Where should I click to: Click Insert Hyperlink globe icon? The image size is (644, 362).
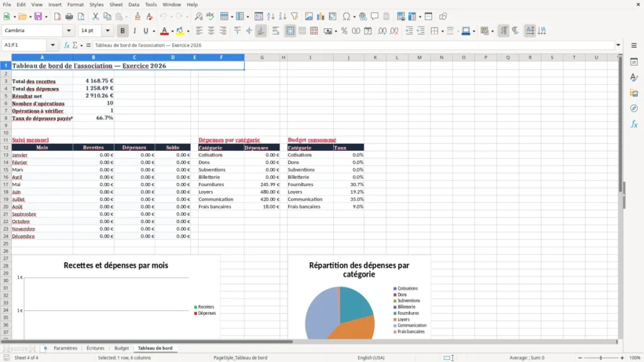point(363,16)
